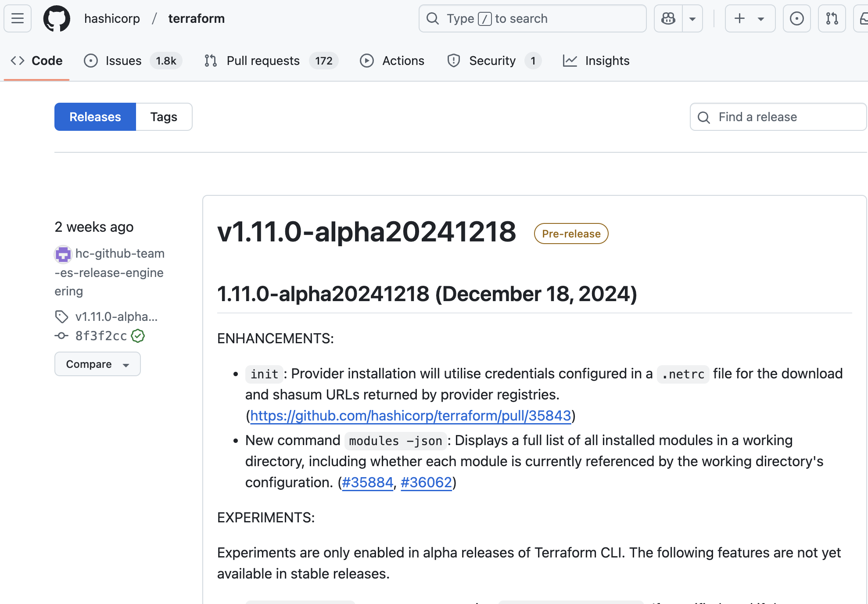This screenshot has height=604, width=868.
Task: Open the plus create-new dropdown
Action: pyautogui.click(x=750, y=18)
